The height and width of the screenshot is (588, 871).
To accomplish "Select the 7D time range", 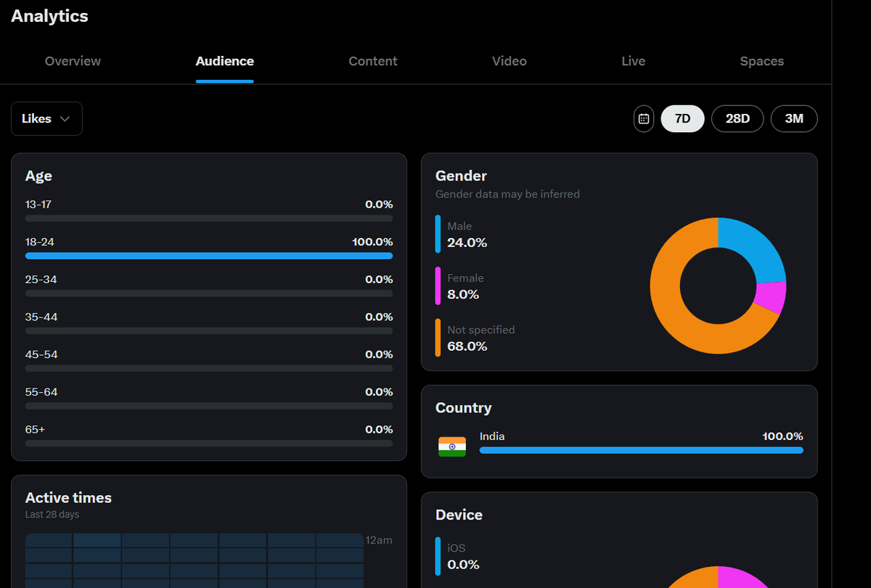I will click(x=682, y=118).
